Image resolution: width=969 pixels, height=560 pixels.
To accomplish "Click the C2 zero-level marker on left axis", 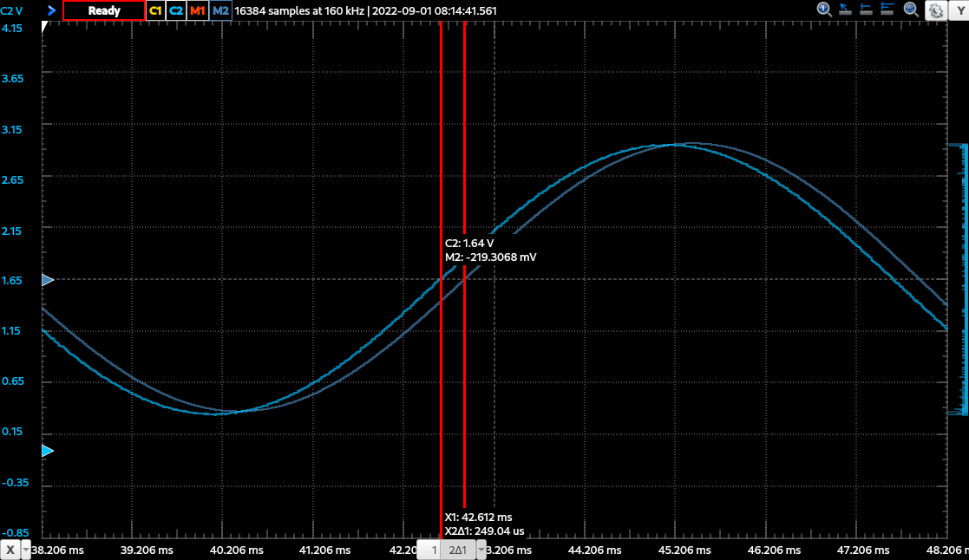I will coord(48,451).
